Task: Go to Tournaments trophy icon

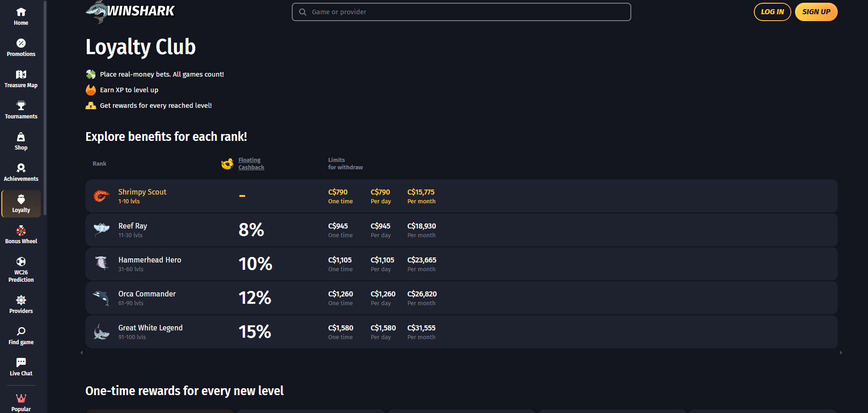Action: [x=21, y=106]
